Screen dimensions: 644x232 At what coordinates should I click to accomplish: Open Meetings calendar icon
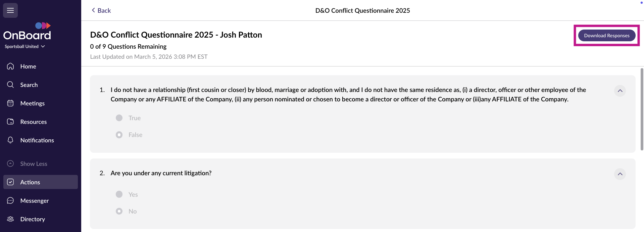(x=10, y=103)
